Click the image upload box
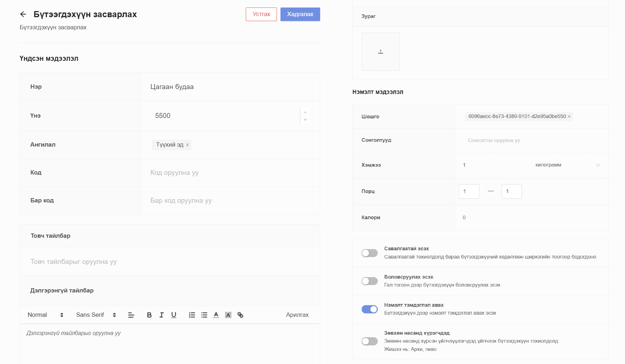The height and width of the screenshot is (364, 625). (x=380, y=52)
